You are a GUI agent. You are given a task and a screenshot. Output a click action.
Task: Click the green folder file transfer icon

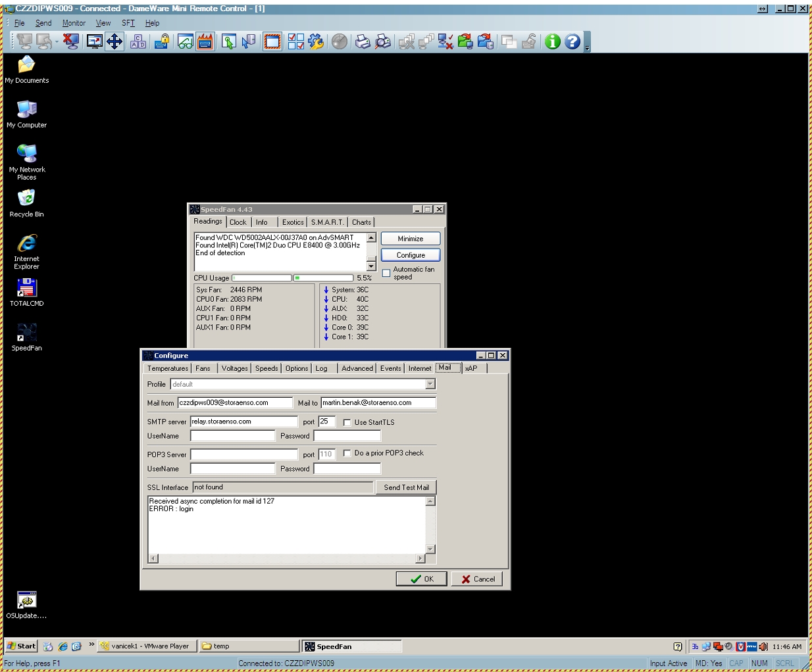pyautogui.click(x=465, y=41)
